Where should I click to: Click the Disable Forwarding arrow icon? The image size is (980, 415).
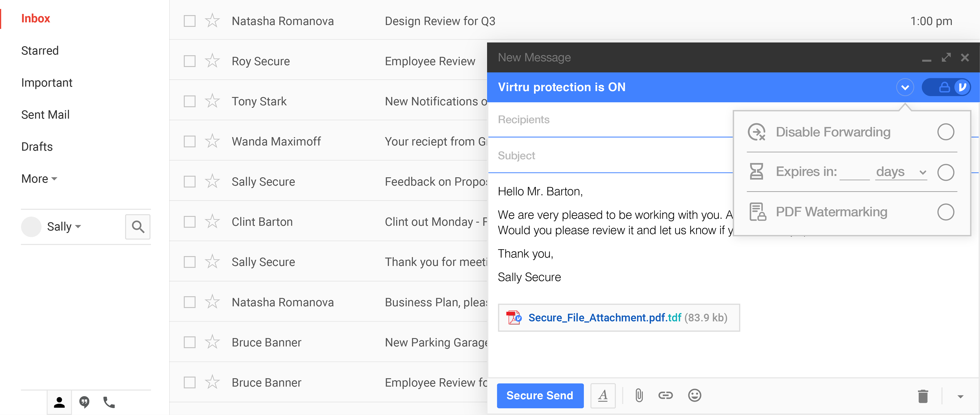(756, 132)
